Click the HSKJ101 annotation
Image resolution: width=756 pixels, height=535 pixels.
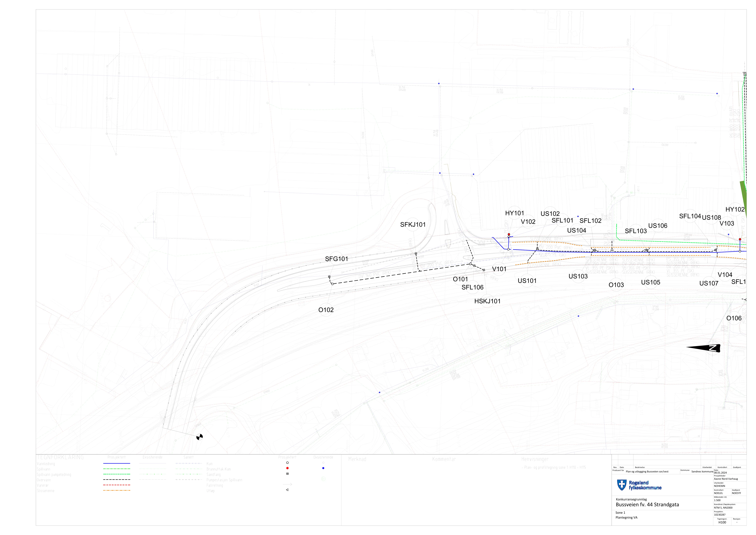point(487,301)
